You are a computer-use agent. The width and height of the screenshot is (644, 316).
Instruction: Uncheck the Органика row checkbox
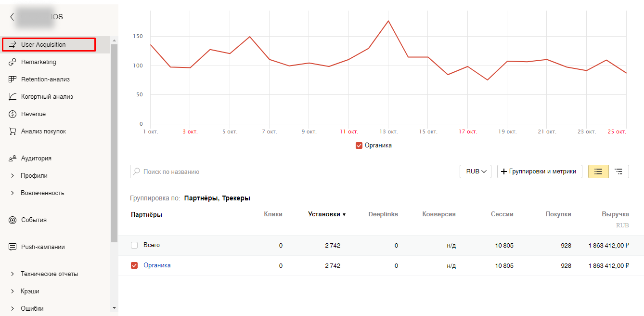pyautogui.click(x=134, y=265)
